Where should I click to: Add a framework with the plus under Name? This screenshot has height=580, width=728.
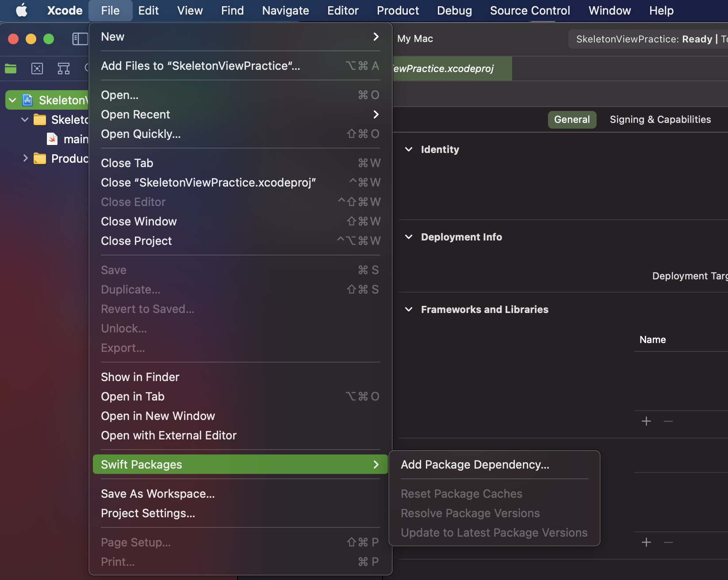(646, 421)
